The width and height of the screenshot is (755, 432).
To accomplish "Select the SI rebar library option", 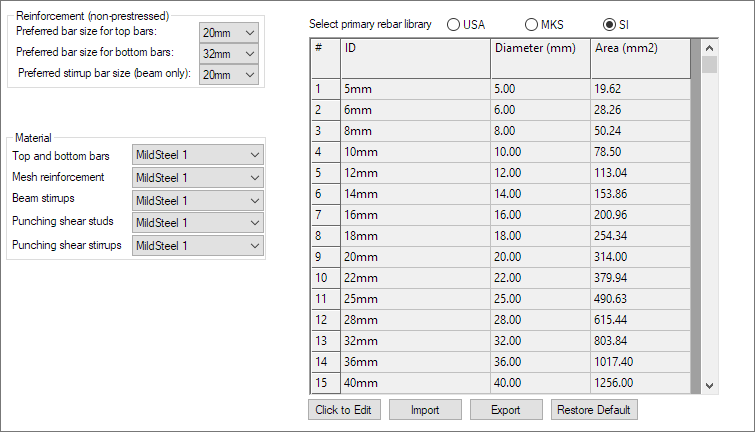I will [x=609, y=24].
